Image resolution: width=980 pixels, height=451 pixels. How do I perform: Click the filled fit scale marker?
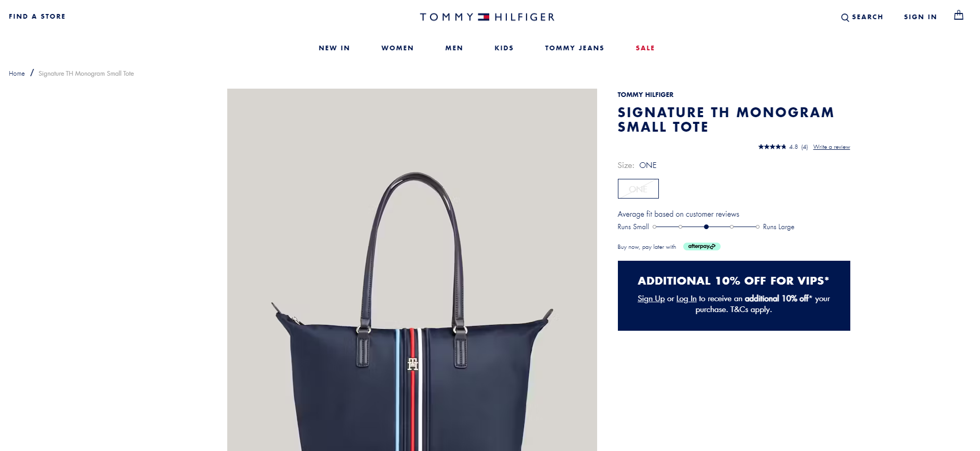(706, 227)
